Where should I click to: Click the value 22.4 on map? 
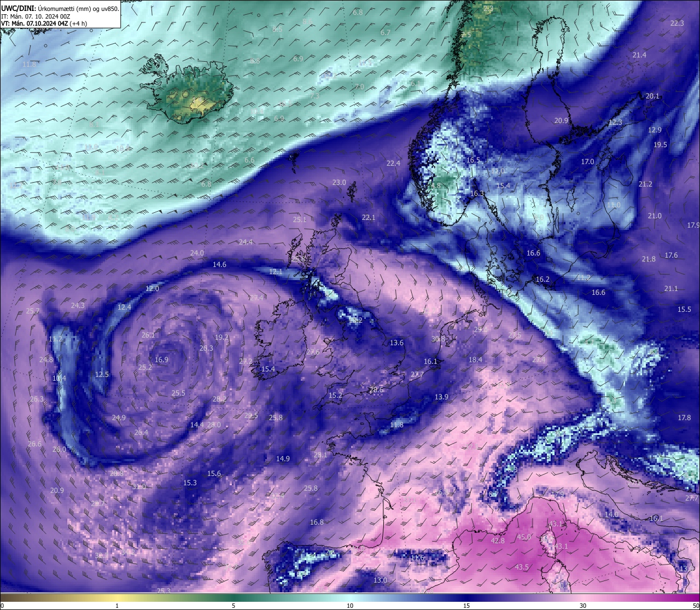[393, 163]
